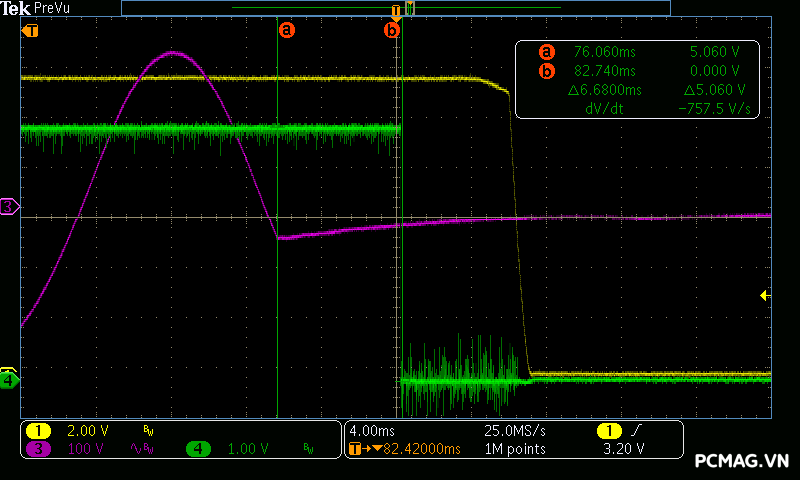
Task: Click the 4.00ms timebase readout
Action: point(373,431)
